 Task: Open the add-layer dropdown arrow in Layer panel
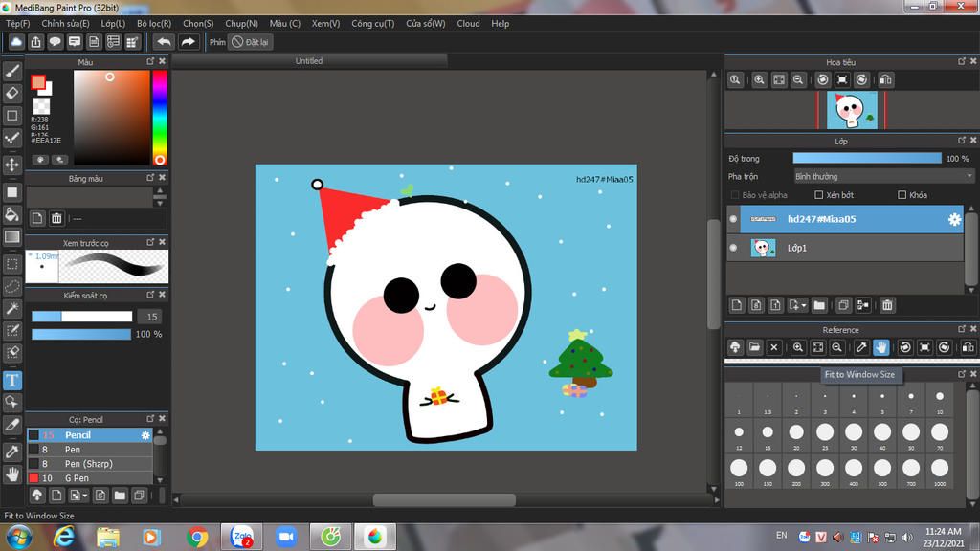point(804,305)
